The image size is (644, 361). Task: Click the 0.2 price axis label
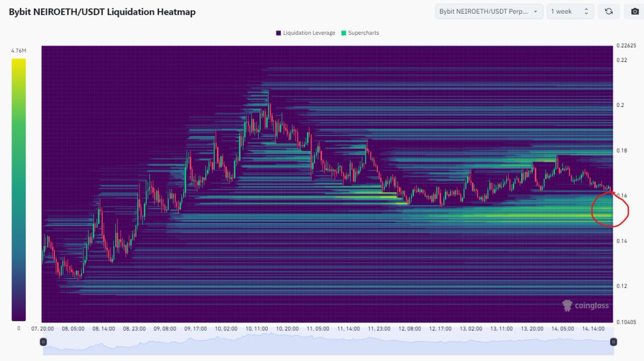tap(620, 105)
